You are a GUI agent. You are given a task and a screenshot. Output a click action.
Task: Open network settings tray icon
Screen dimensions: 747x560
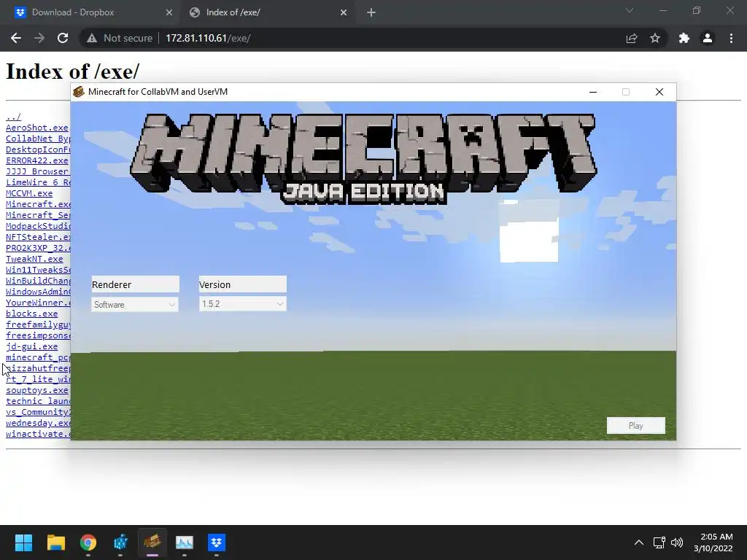pyautogui.click(x=659, y=542)
